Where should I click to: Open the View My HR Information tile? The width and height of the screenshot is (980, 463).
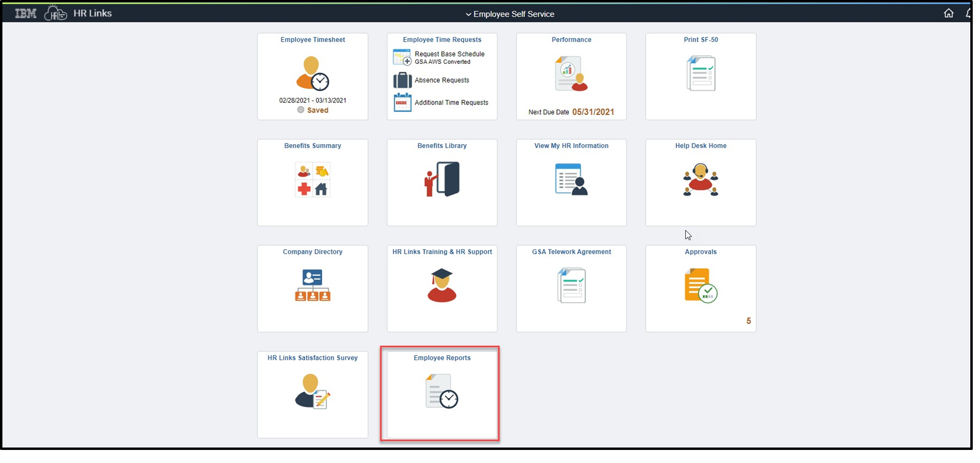(571, 181)
